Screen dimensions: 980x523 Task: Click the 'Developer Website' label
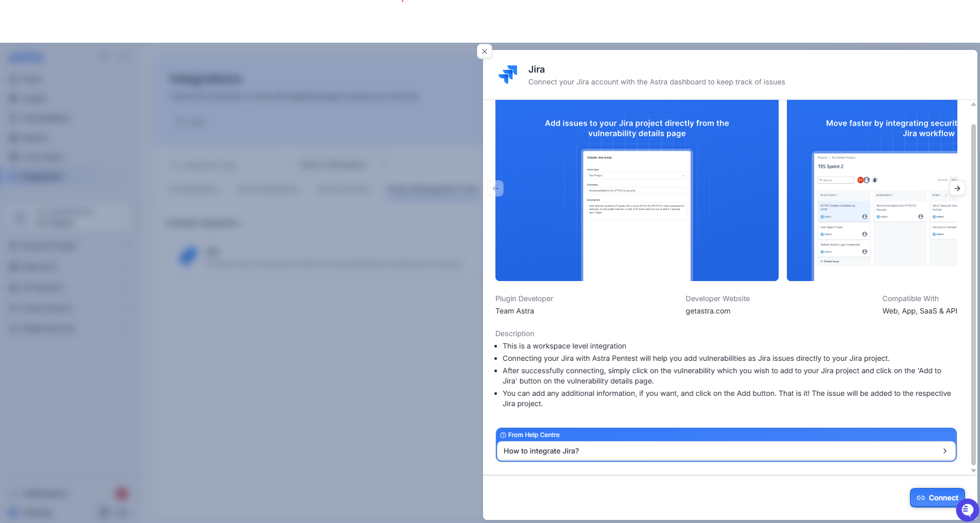(717, 299)
